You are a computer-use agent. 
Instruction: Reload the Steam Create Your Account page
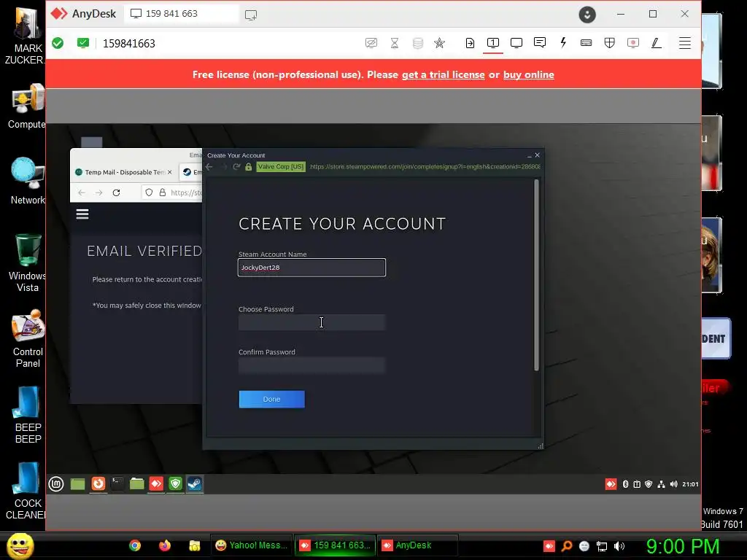click(x=236, y=167)
